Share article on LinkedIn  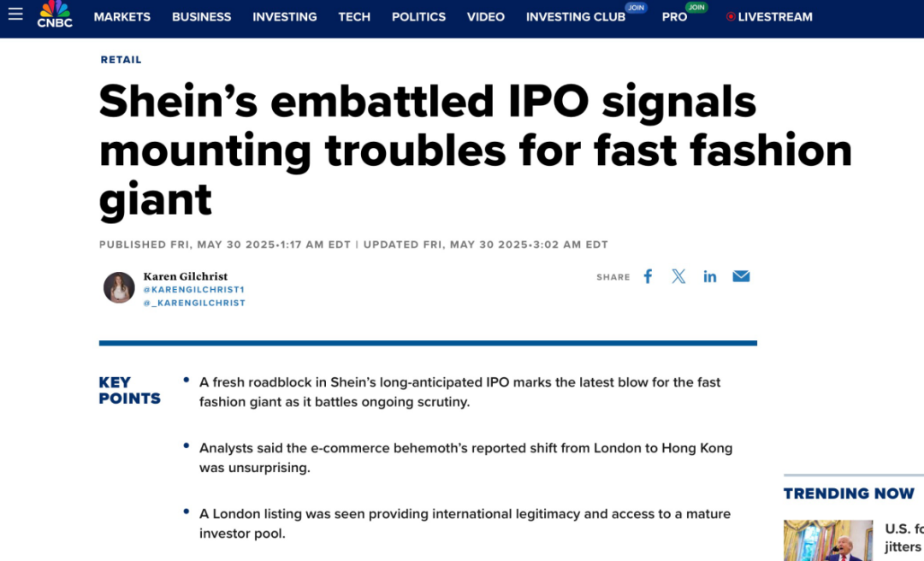pyautogui.click(x=709, y=276)
